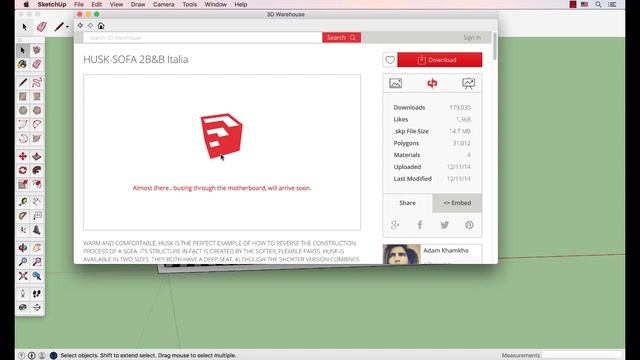Image resolution: width=640 pixels, height=360 pixels.
Task: Select the Offset tool
Action: [x=37, y=184]
